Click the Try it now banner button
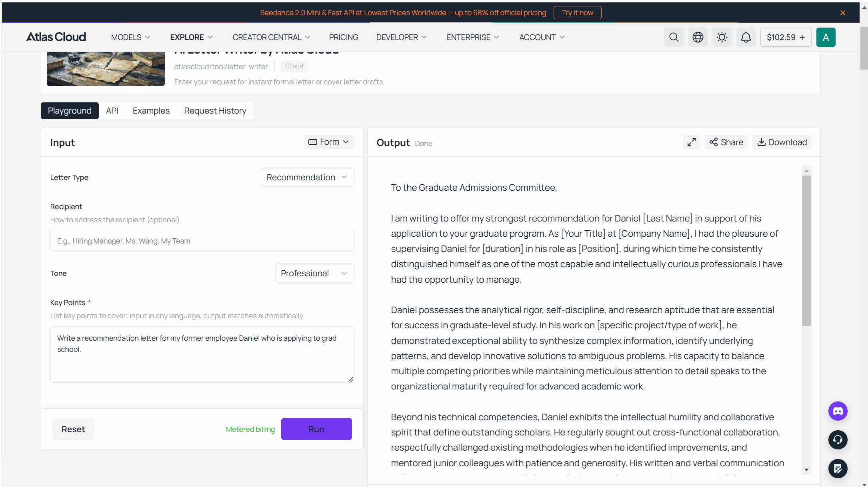 (x=577, y=12)
